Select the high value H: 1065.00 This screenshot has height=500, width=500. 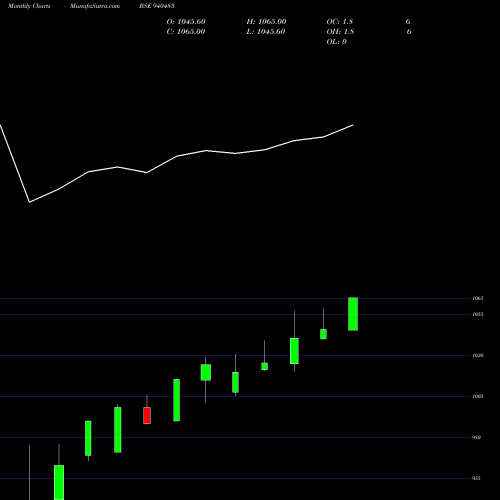pyautogui.click(x=266, y=22)
